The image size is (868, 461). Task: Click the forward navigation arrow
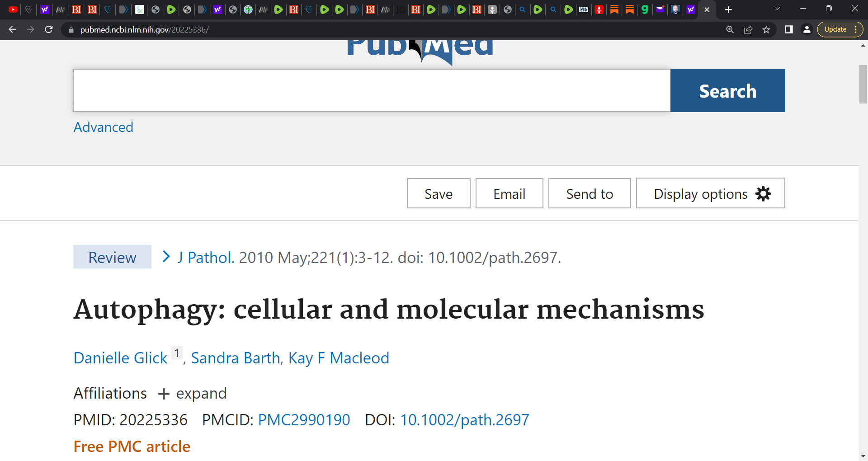click(x=30, y=29)
